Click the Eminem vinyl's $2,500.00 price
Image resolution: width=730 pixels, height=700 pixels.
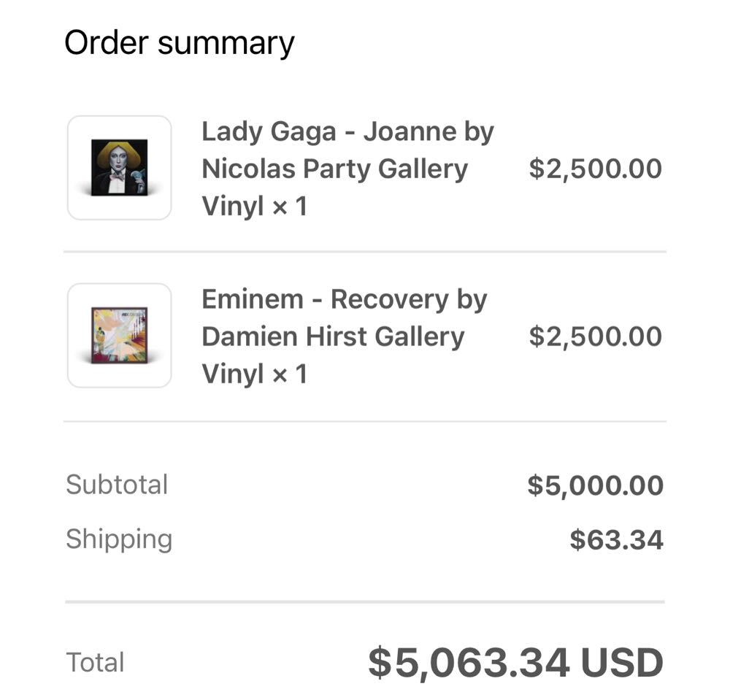595,336
